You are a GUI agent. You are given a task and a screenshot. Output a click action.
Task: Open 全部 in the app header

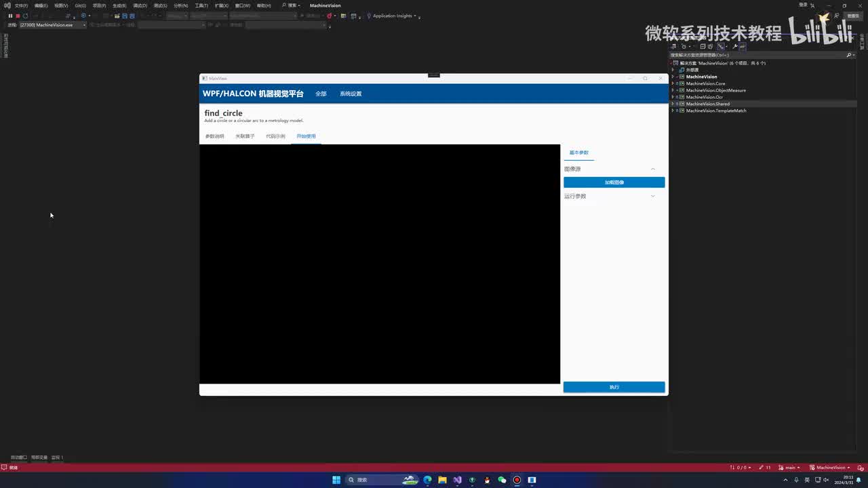321,94
